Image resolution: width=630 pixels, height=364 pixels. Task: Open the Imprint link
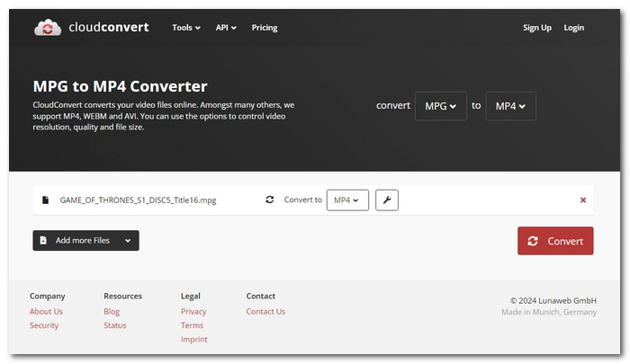pyautogui.click(x=194, y=339)
